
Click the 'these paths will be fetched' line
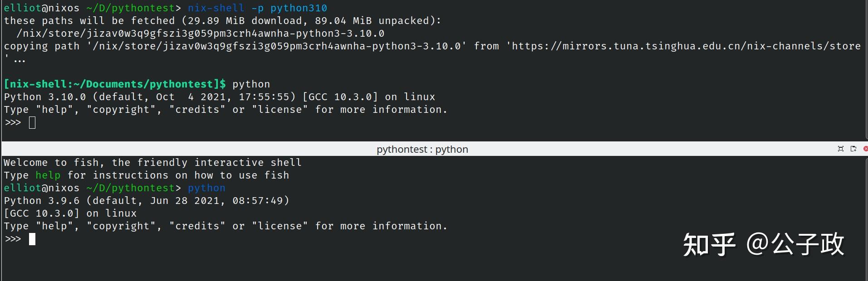tap(222, 21)
